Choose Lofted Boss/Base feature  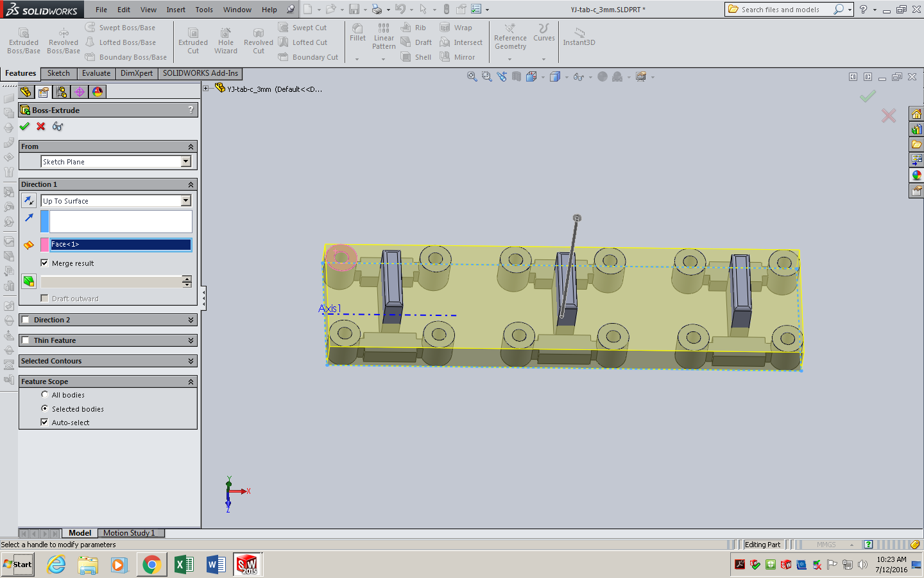121,42
